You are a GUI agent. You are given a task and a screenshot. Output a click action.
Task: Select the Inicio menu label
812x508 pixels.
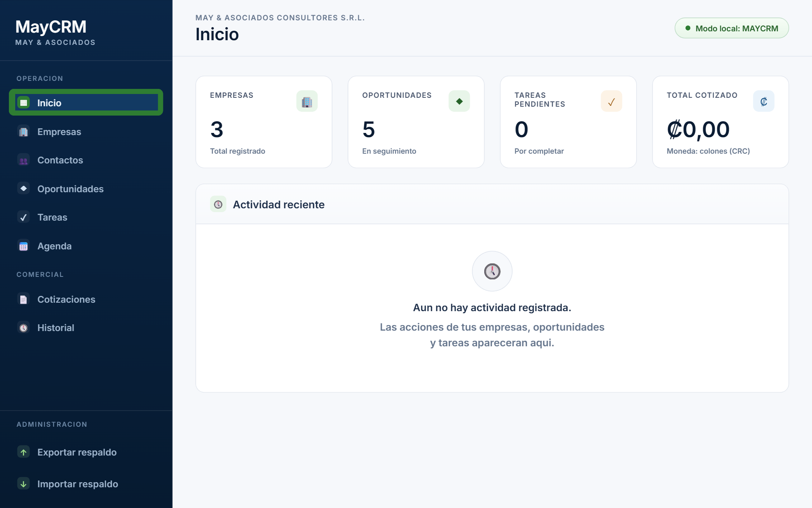click(49, 103)
